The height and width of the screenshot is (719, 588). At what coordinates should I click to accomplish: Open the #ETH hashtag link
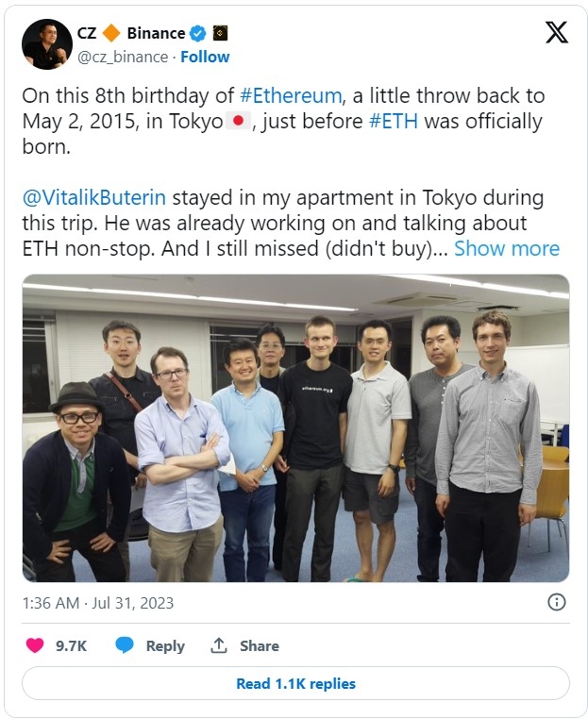coord(394,122)
